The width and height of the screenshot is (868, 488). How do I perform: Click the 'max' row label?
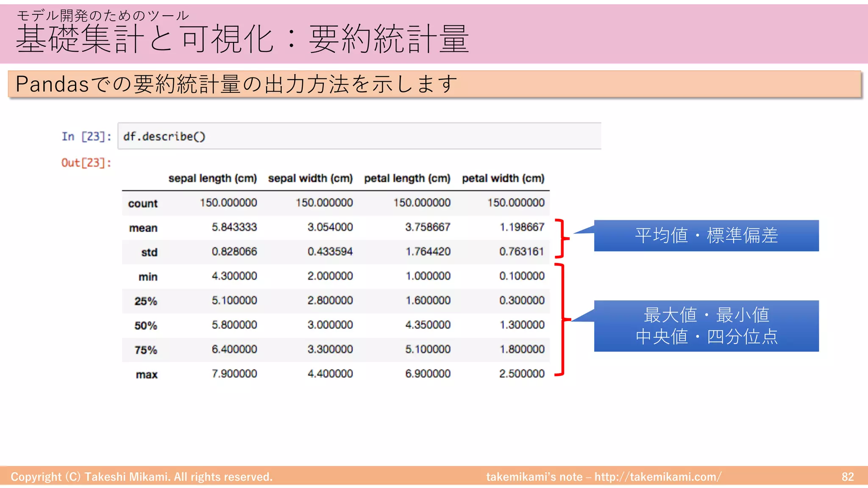point(147,375)
